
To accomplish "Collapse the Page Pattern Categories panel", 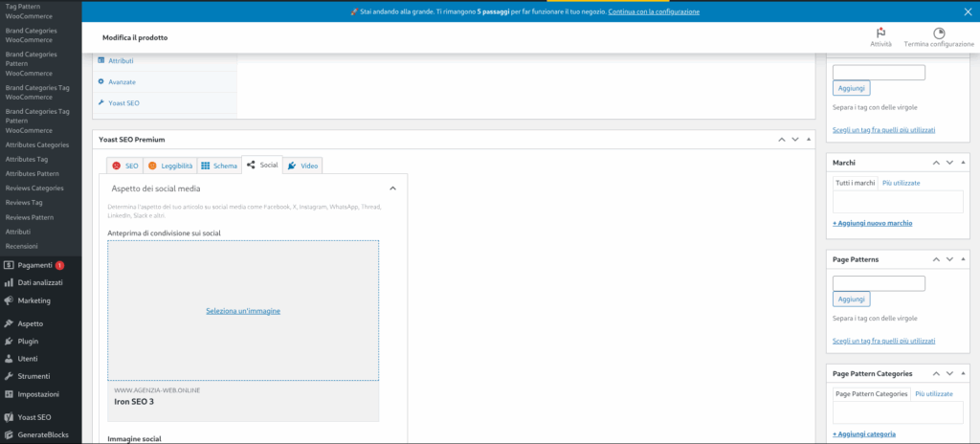I will coord(963,373).
